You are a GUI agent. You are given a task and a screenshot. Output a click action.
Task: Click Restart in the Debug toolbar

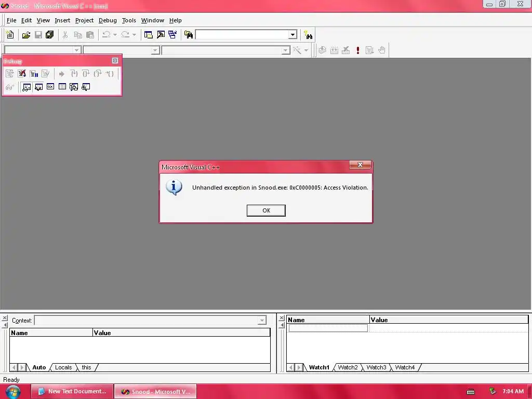[x=9, y=74]
